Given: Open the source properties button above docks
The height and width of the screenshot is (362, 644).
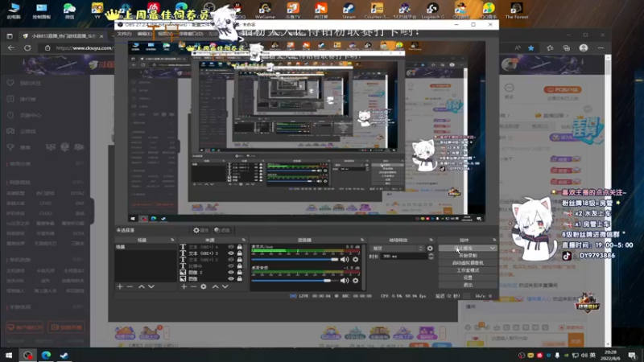Looking at the screenshot, I should (x=201, y=230).
